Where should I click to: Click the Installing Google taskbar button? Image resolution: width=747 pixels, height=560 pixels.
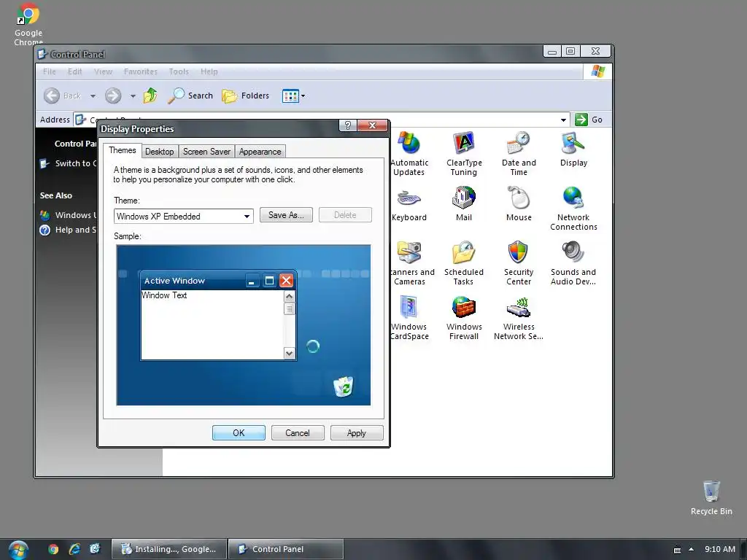(169, 549)
